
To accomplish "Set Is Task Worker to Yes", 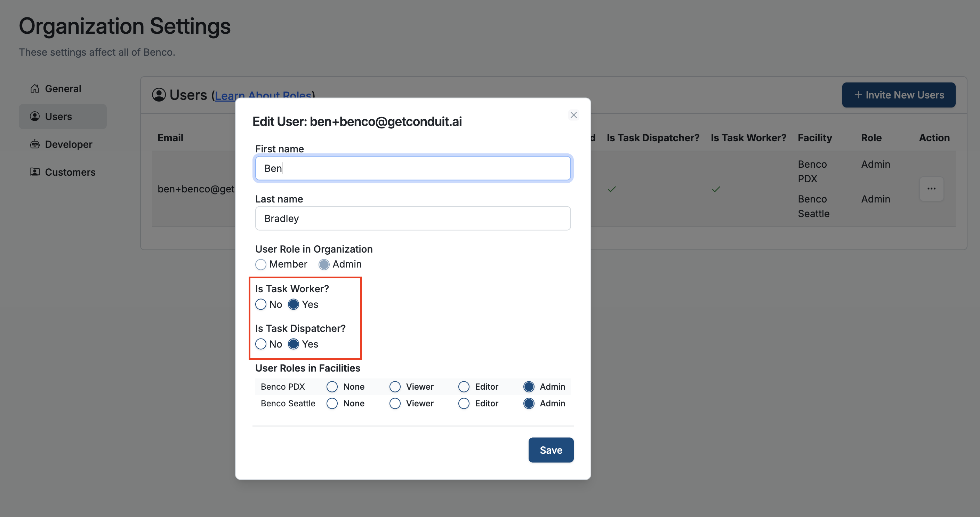I will pyautogui.click(x=293, y=304).
